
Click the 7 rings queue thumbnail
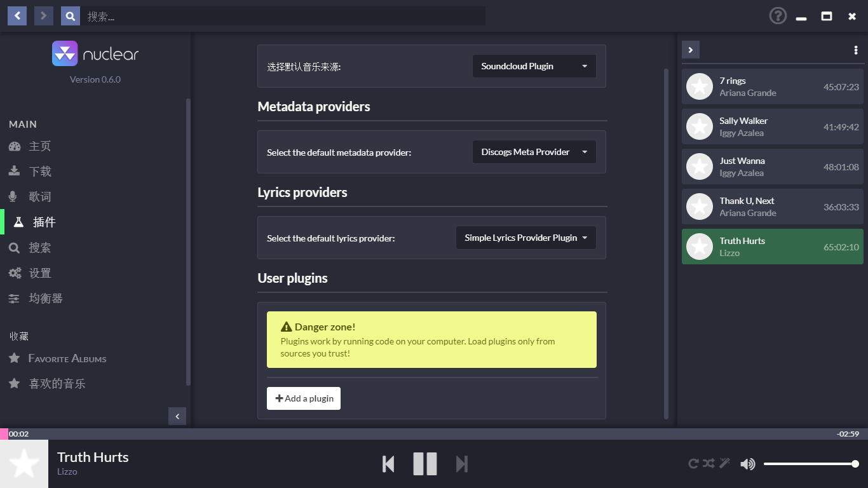[700, 86]
